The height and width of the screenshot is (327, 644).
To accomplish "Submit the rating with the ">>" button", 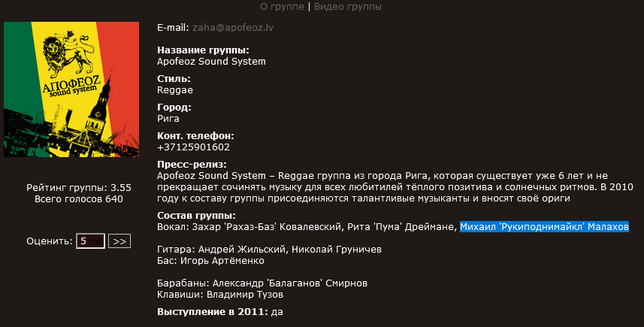I will click(x=119, y=241).
